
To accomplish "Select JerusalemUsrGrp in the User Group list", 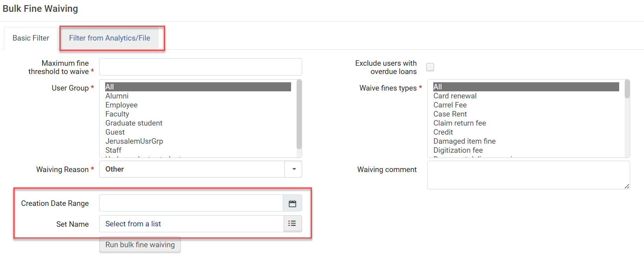I will point(198,141).
